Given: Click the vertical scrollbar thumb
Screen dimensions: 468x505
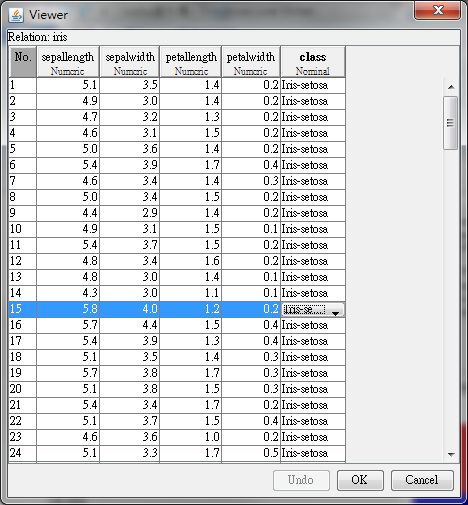Looking at the screenshot, I should [x=451, y=123].
